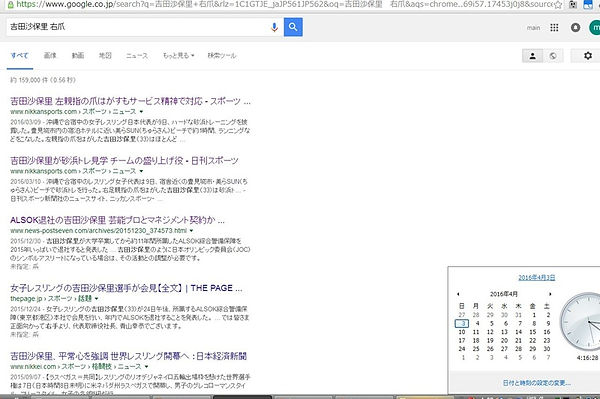600x399 pixels.
Task: Click the voice search microphone icon
Action: [x=274, y=27]
